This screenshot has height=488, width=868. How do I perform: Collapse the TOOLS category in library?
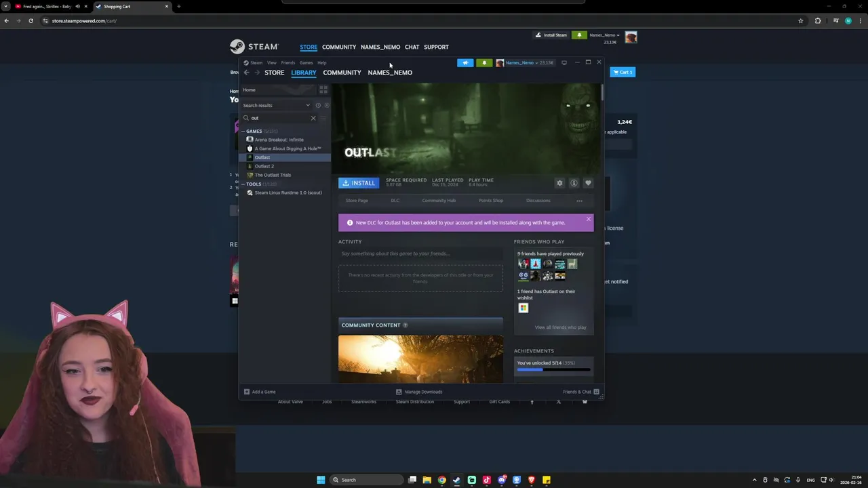point(243,184)
